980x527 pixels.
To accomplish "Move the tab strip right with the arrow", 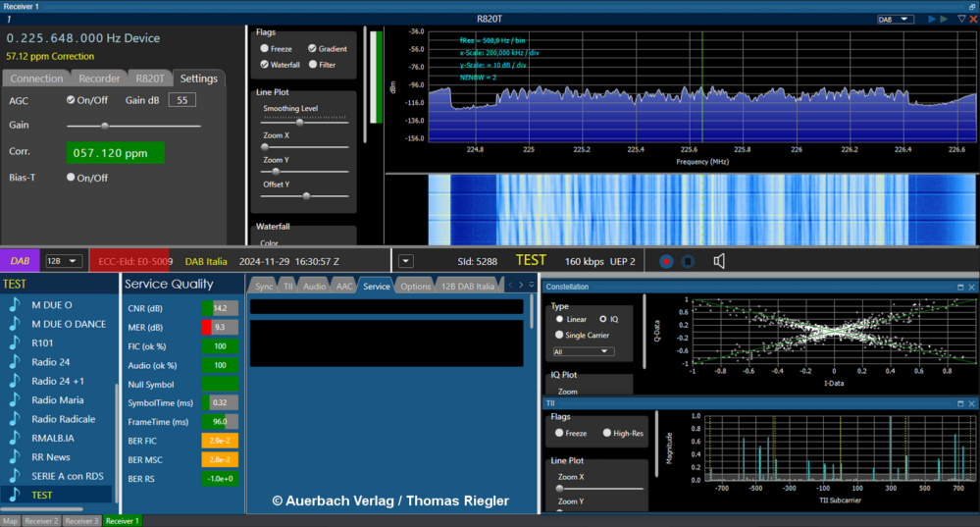I will click(x=521, y=285).
